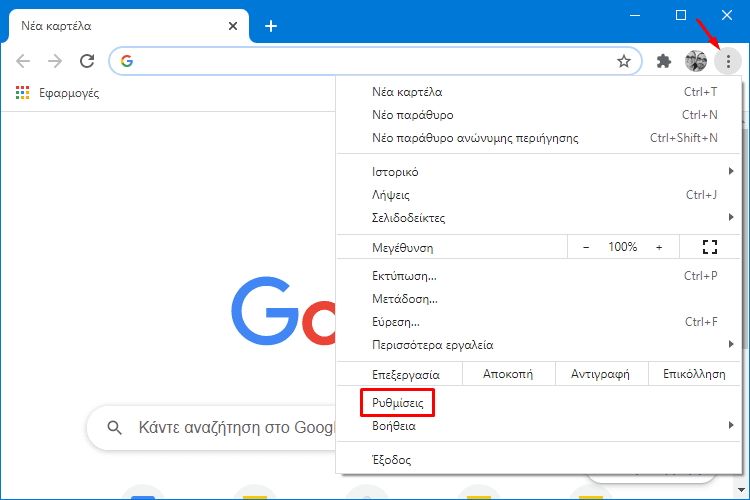Screen dimensions: 750x500
Task: Reload the page with the refresh icon
Action: click(x=87, y=61)
